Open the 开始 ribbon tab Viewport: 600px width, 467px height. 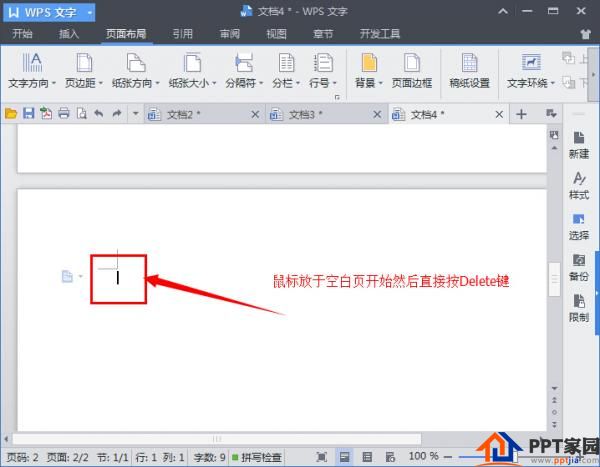point(22,34)
